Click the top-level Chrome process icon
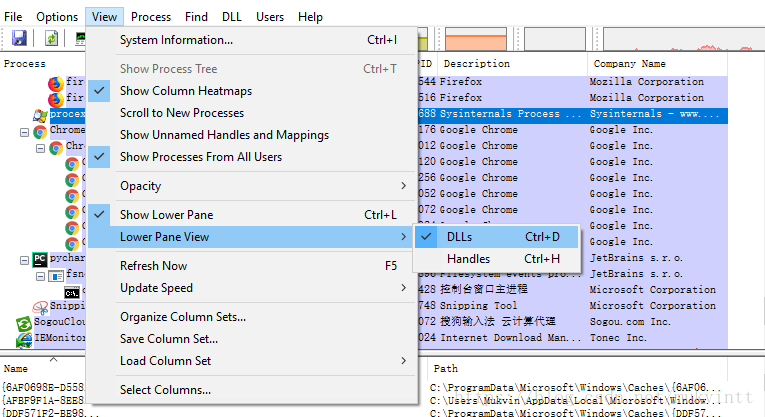This screenshot has height=417, width=765. 40,132
